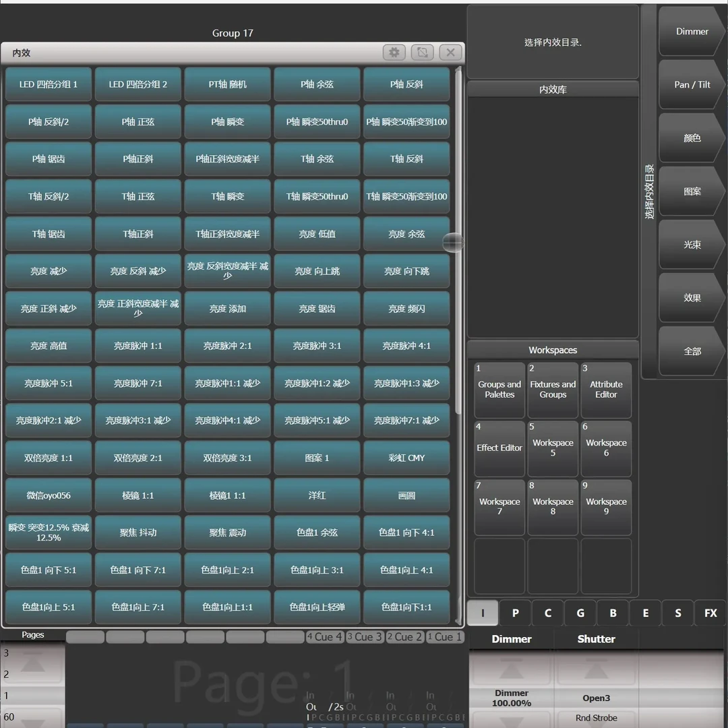Image resolution: width=728 pixels, height=728 pixels.
Task: Choose the 颜色 attribute category button
Action: 692,138
